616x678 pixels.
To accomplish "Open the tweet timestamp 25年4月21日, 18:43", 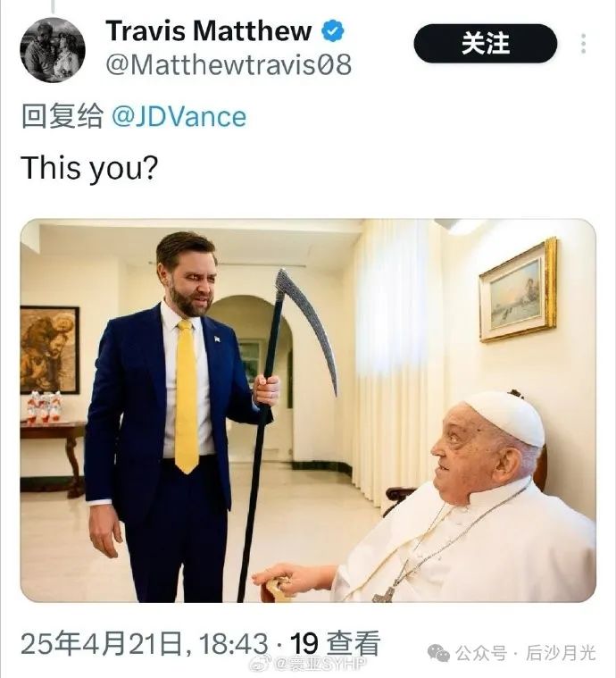I will 145,644.
